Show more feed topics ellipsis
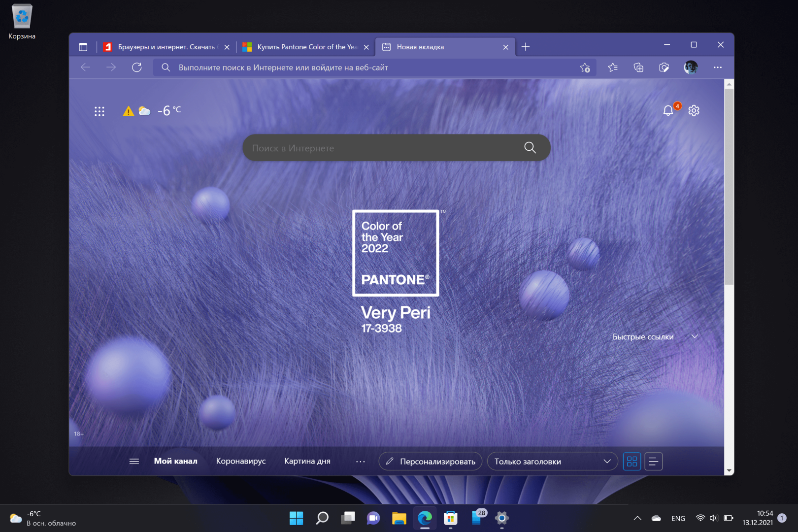This screenshot has height=532, width=798. [x=361, y=462]
